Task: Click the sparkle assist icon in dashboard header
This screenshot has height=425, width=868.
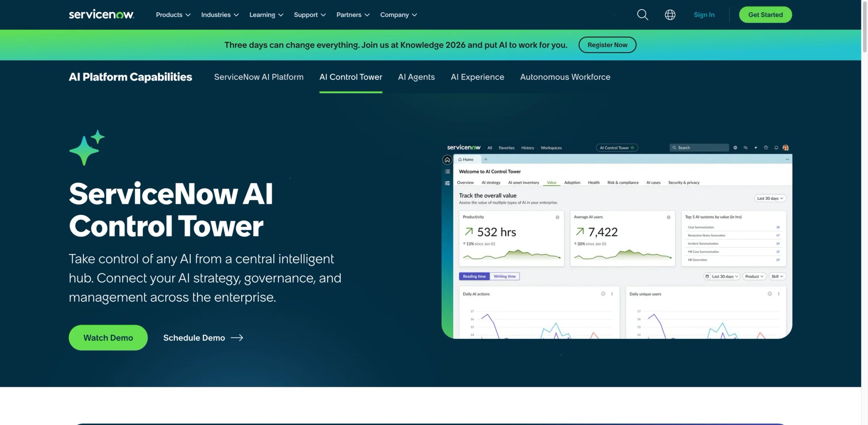Action: 756,148
